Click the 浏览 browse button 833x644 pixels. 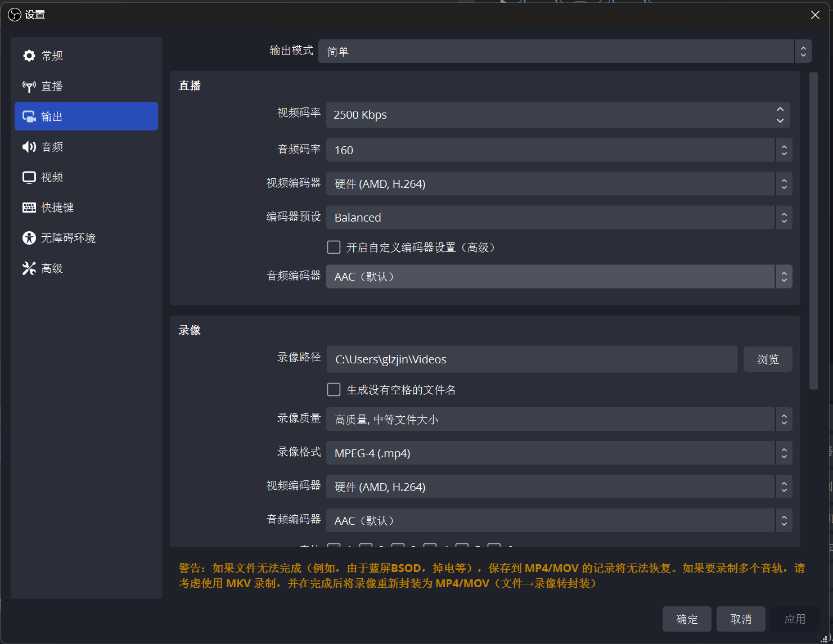pos(767,359)
